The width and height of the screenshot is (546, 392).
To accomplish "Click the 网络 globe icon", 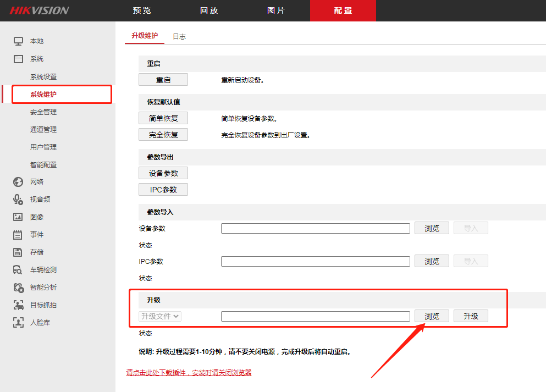I will pos(18,182).
